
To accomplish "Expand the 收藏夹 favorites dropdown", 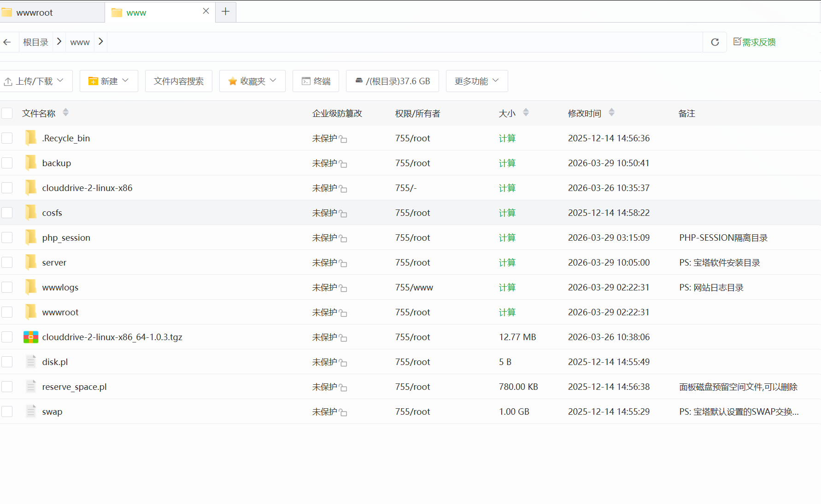I will coord(252,81).
